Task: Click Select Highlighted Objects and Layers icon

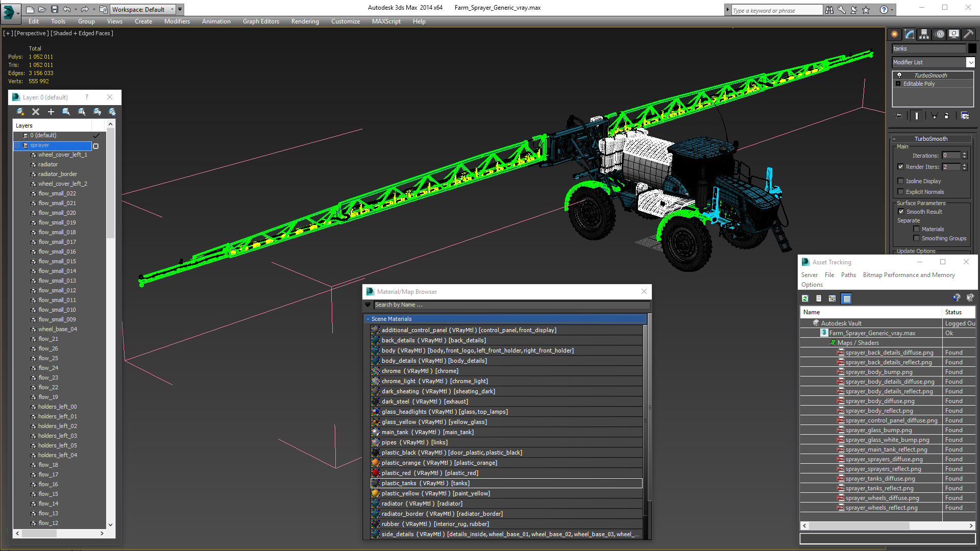Action: coord(66,112)
